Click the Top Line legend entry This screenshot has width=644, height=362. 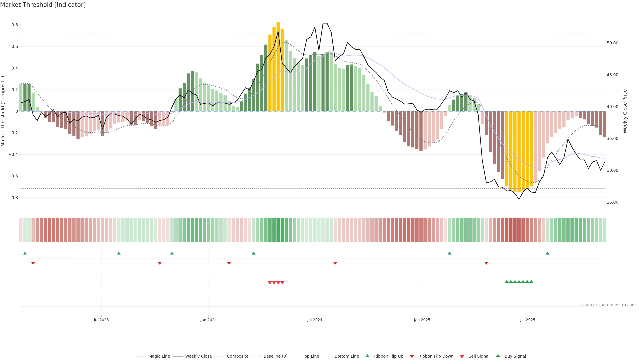311,356
